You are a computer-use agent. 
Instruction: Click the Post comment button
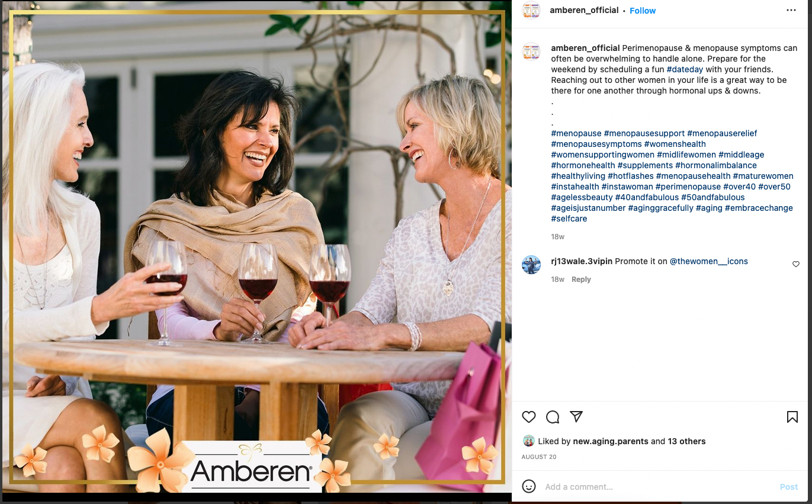789,487
